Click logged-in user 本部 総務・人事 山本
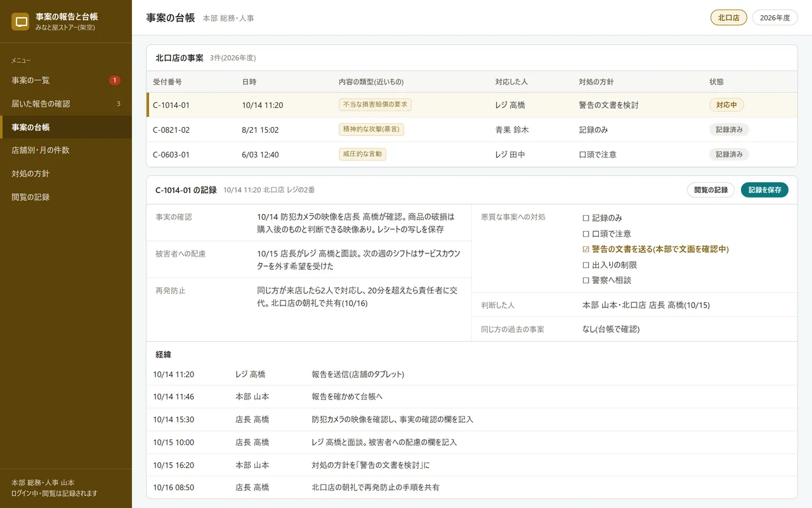Viewport: 812px width, 508px height. (43, 483)
